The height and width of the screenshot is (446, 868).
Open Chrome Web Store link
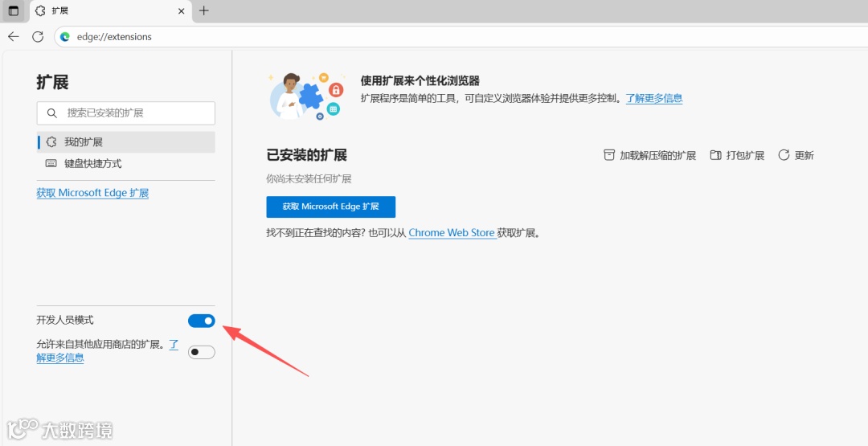tap(452, 233)
